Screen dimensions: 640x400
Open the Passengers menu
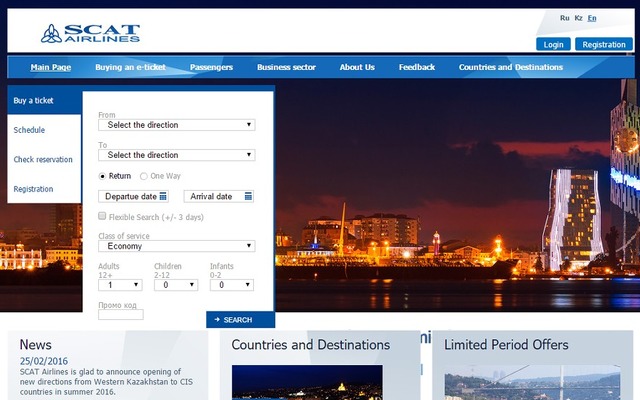click(211, 67)
